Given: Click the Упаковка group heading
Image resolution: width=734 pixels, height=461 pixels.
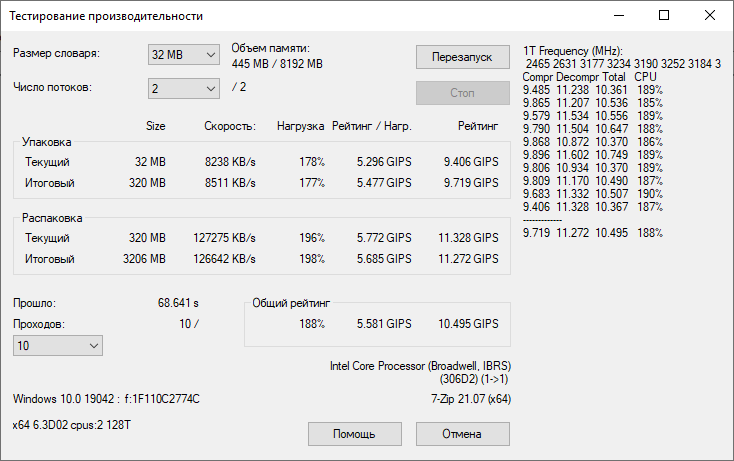Looking at the screenshot, I should [x=48, y=144].
